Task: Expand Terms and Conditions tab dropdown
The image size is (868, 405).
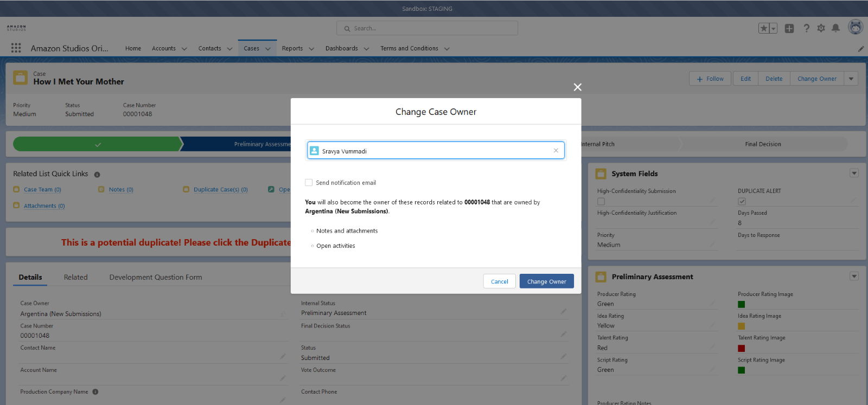Action: coord(447,49)
